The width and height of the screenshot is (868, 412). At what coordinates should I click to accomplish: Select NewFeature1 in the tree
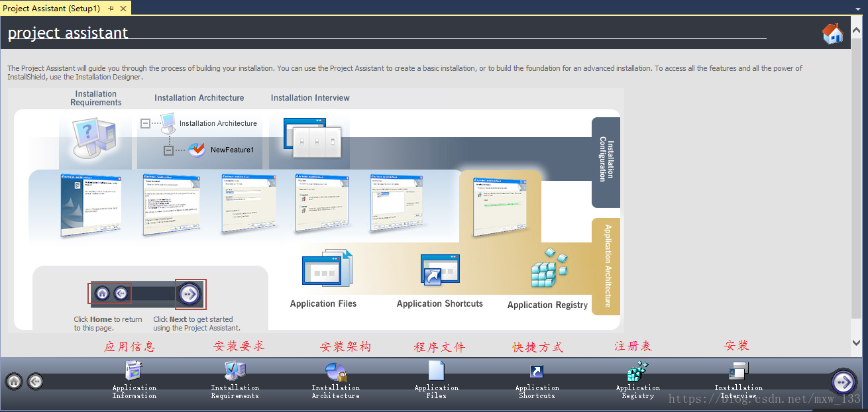pyautogui.click(x=232, y=150)
